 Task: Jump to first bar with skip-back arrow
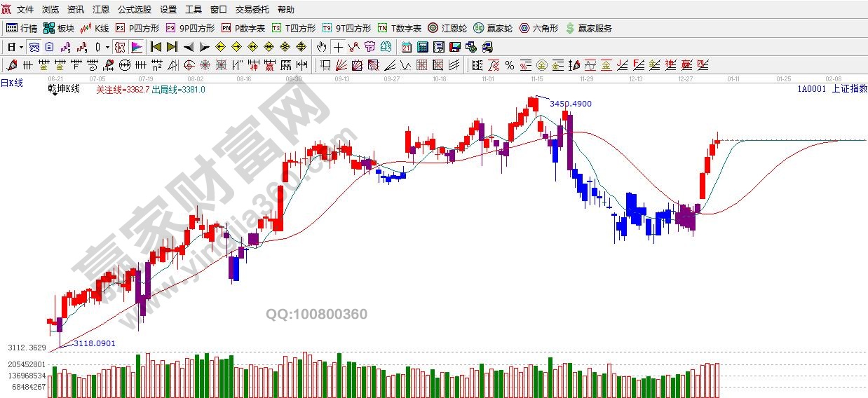pos(156,47)
